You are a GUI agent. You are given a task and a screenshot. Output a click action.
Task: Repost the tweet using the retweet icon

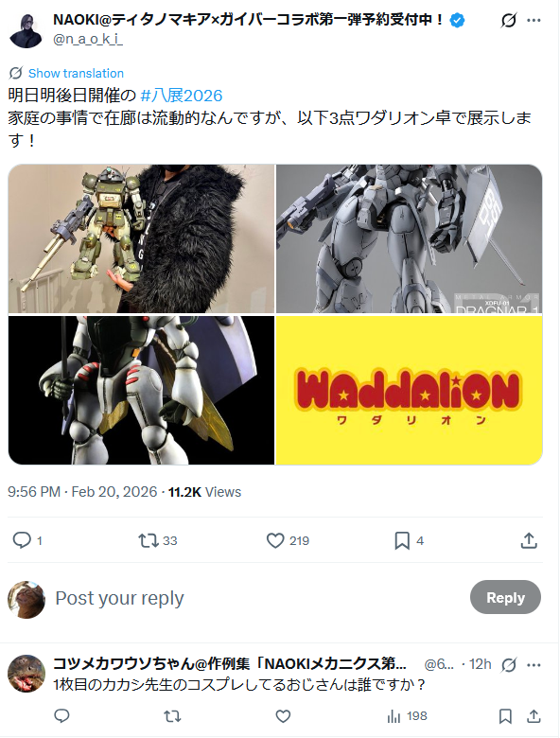(x=148, y=540)
